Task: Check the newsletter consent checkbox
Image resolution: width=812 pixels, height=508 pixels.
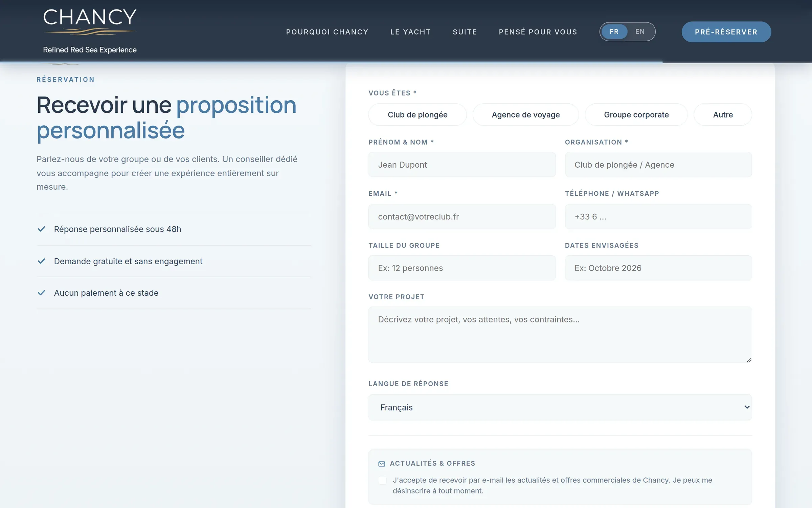Action: click(x=382, y=480)
